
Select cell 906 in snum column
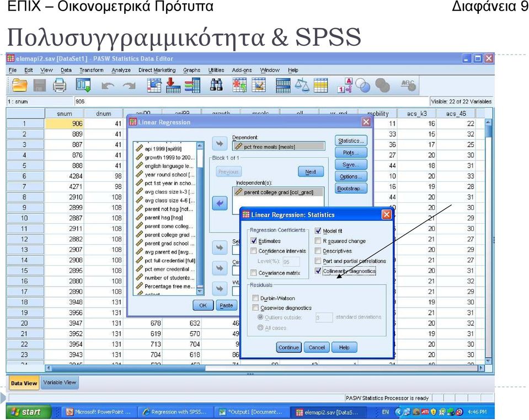[65, 123]
